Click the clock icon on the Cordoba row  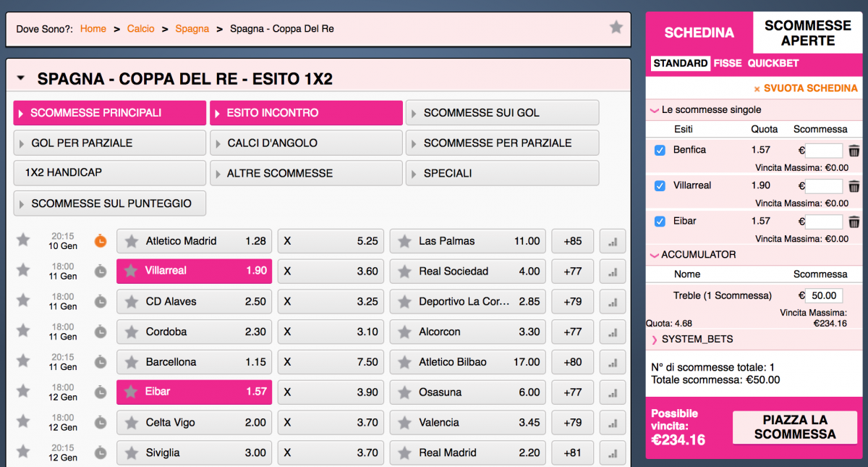[x=101, y=332]
